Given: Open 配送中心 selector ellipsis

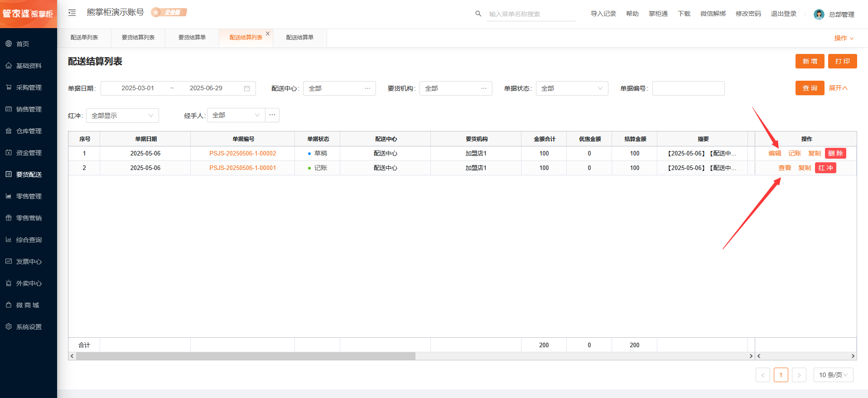Looking at the screenshot, I should [367, 88].
